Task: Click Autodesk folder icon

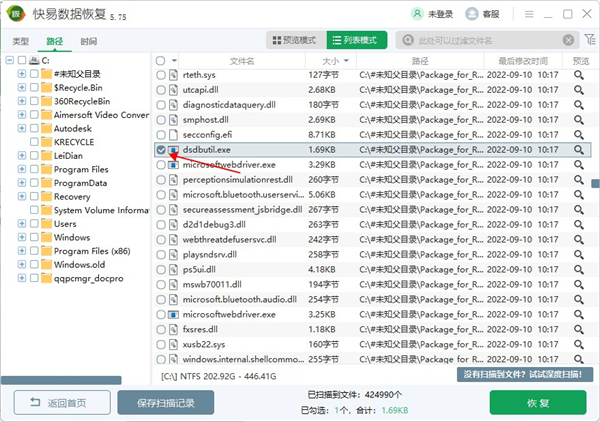Action: 46,128
